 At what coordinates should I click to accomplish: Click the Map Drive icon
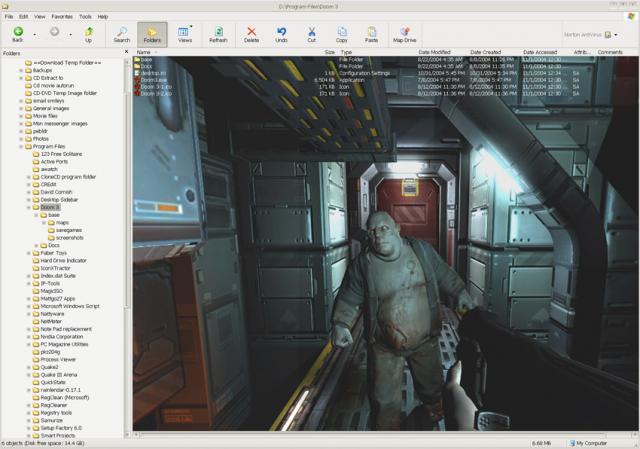point(404,35)
